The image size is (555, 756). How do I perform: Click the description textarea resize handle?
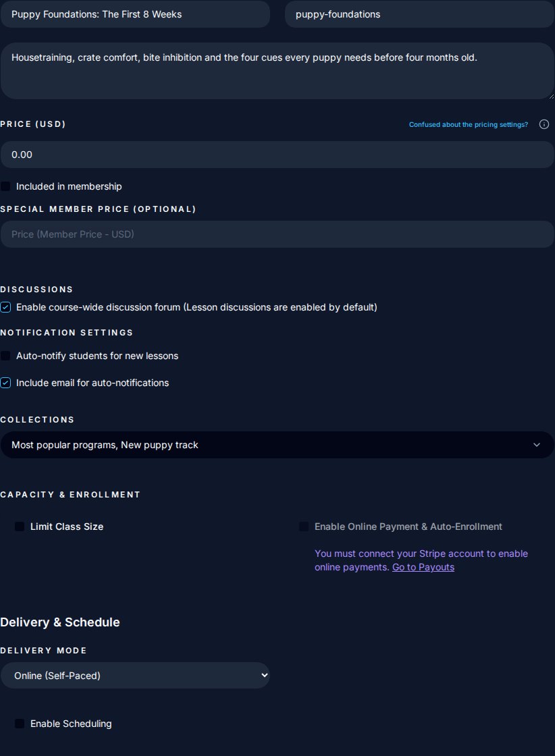551,96
